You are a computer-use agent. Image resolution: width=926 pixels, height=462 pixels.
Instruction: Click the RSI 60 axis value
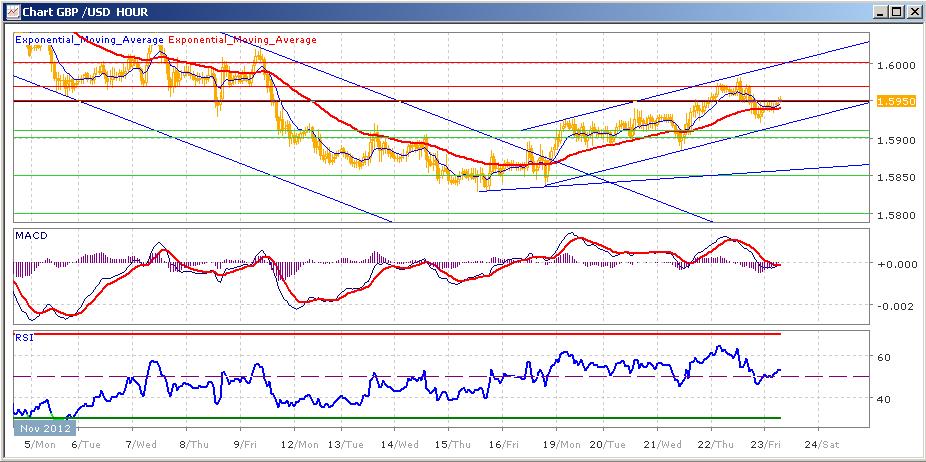click(x=886, y=357)
